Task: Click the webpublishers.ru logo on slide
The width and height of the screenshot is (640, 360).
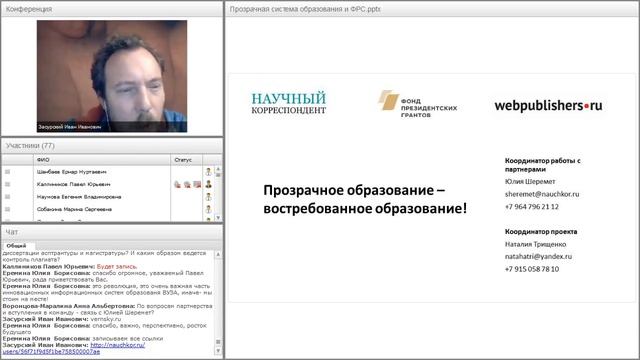Action: tap(548, 106)
